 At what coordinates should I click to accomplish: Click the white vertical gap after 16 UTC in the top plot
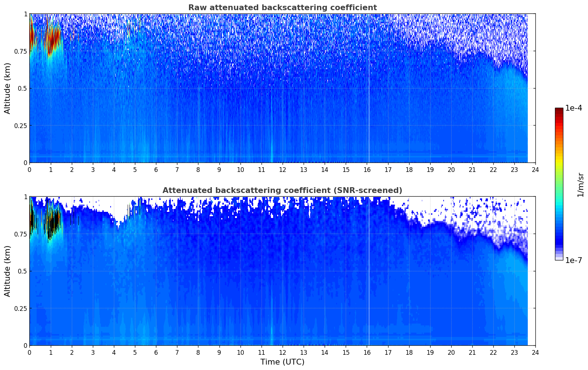(369, 91)
